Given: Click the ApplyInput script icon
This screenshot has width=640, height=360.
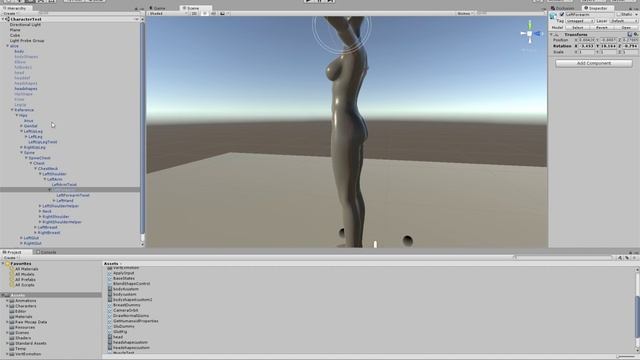Looking at the screenshot, I should click(109, 273).
